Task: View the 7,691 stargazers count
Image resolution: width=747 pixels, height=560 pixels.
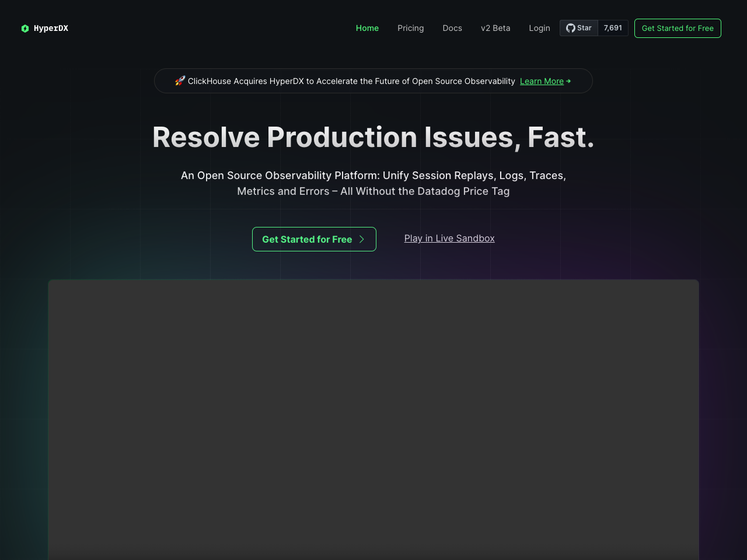Action: coord(613,28)
